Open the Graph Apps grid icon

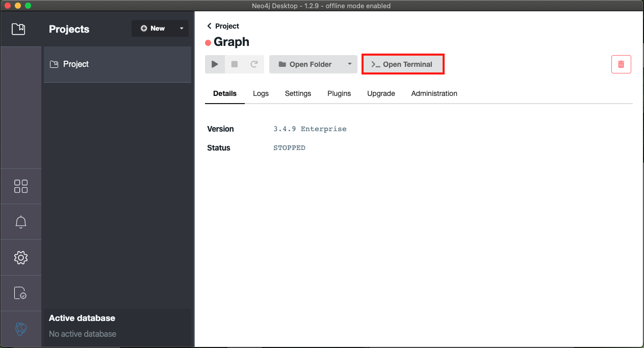pos(21,186)
